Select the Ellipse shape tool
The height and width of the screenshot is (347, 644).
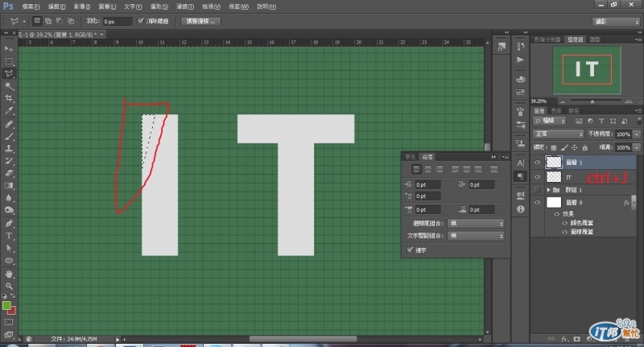9,261
